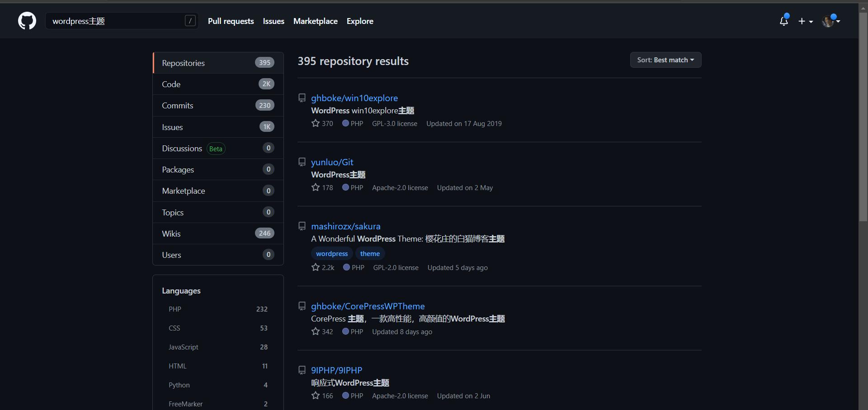Filter results by JavaScript language
Screen dimensions: 868x410
pyautogui.click(x=183, y=347)
